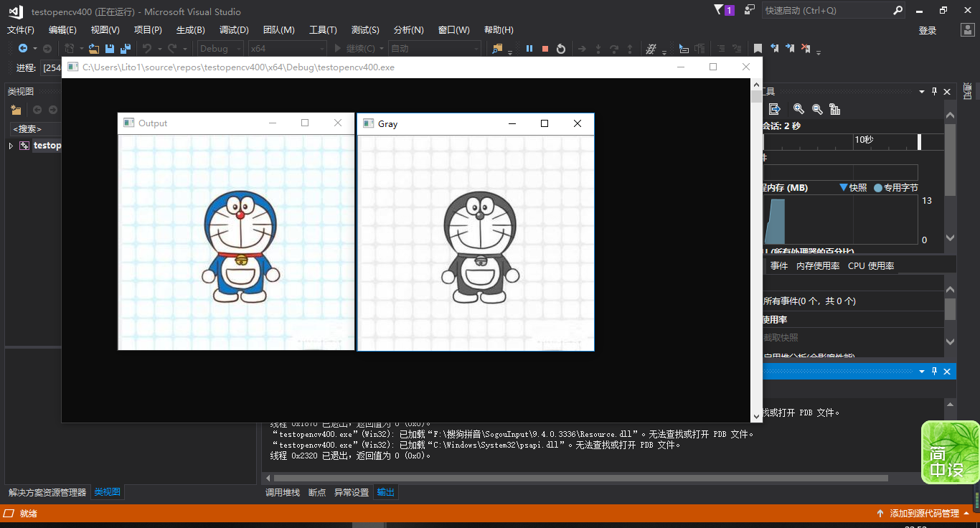Zoom in on the diagnostics memory graph
The width and height of the screenshot is (980, 528).
[x=799, y=110]
